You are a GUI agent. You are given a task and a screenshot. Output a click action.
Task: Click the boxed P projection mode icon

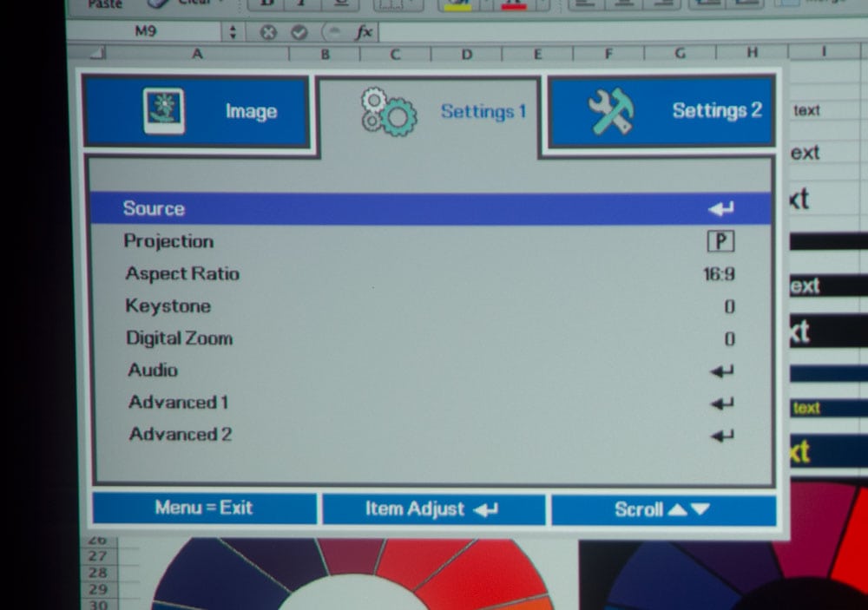pyautogui.click(x=720, y=241)
